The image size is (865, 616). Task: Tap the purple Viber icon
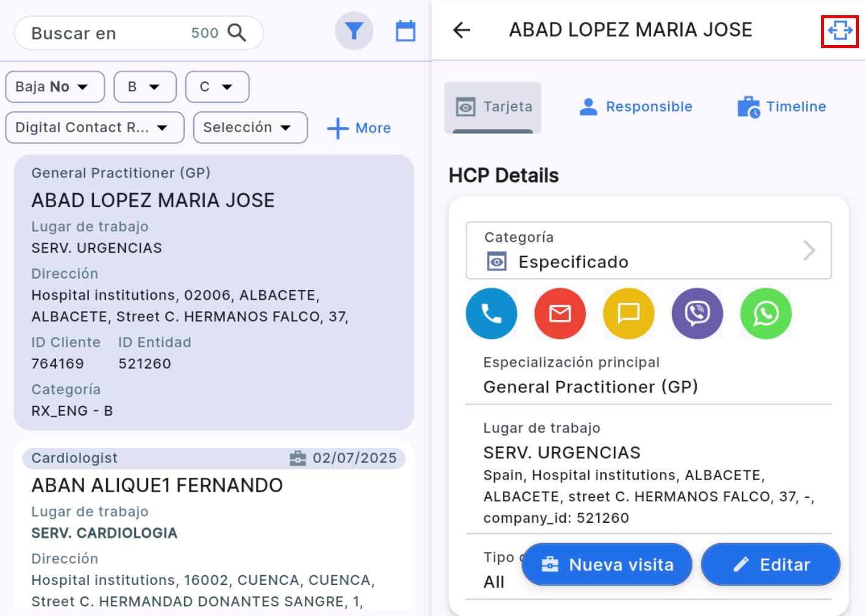click(x=697, y=313)
